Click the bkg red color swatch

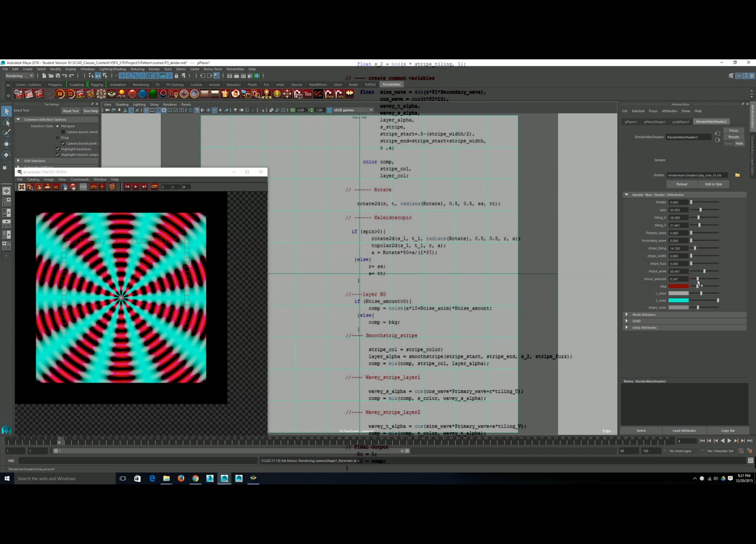(x=678, y=286)
